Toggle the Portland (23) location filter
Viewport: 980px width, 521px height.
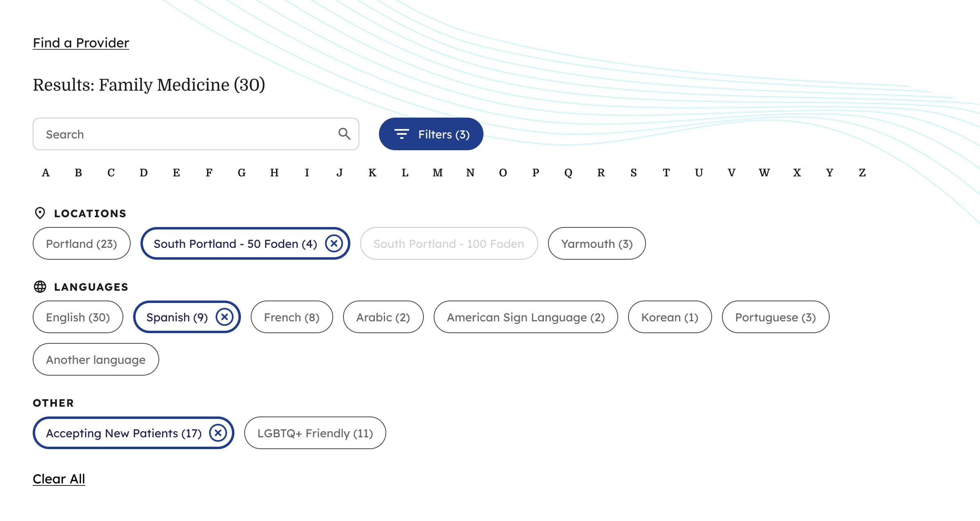82,244
